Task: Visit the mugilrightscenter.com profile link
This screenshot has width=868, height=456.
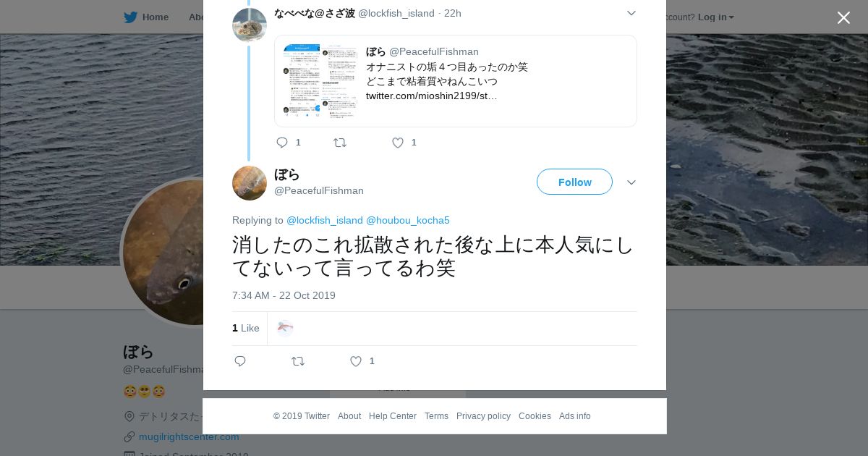Action: coord(189,436)
